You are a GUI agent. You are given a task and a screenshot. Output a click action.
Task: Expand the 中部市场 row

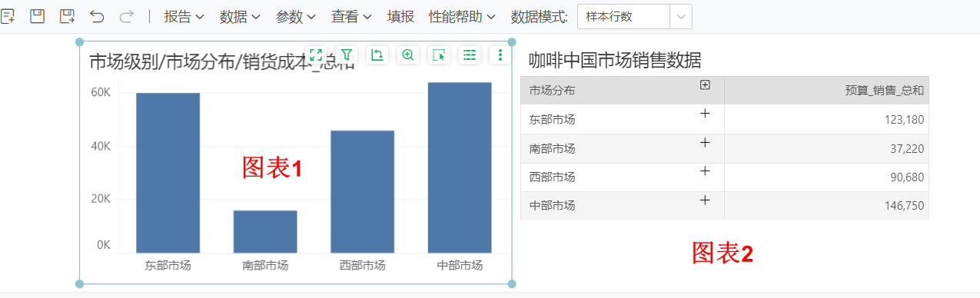pos(705,200)
